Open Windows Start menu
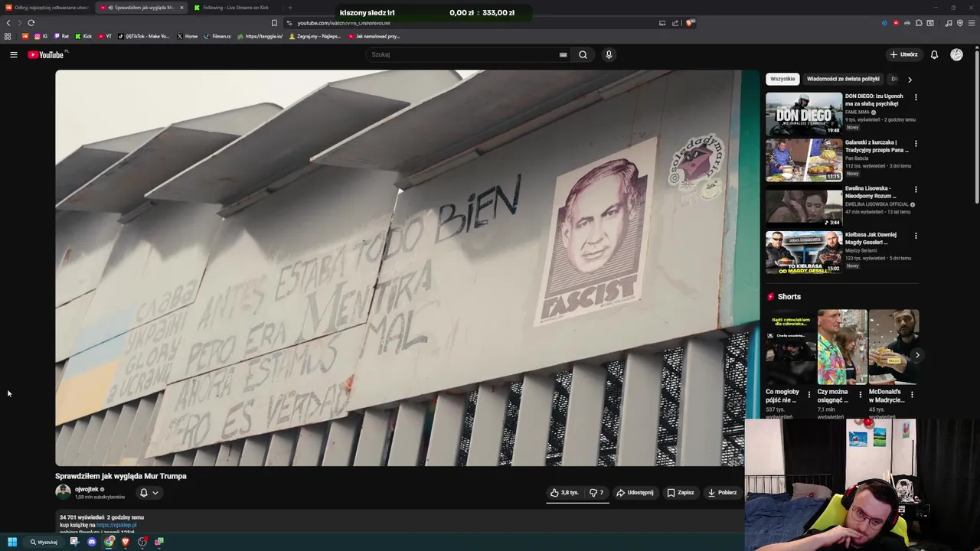 [x=12, y=542]
